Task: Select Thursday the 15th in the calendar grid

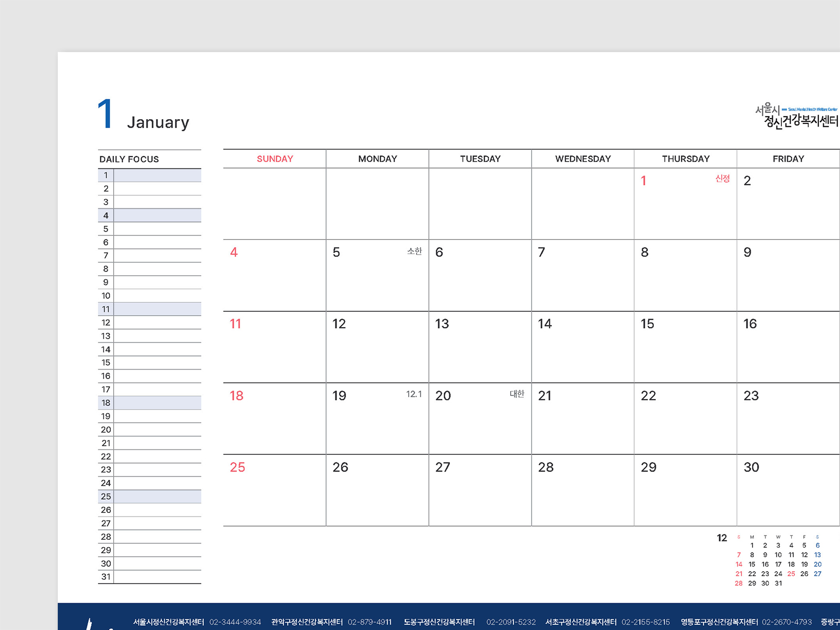Action: 647,324
